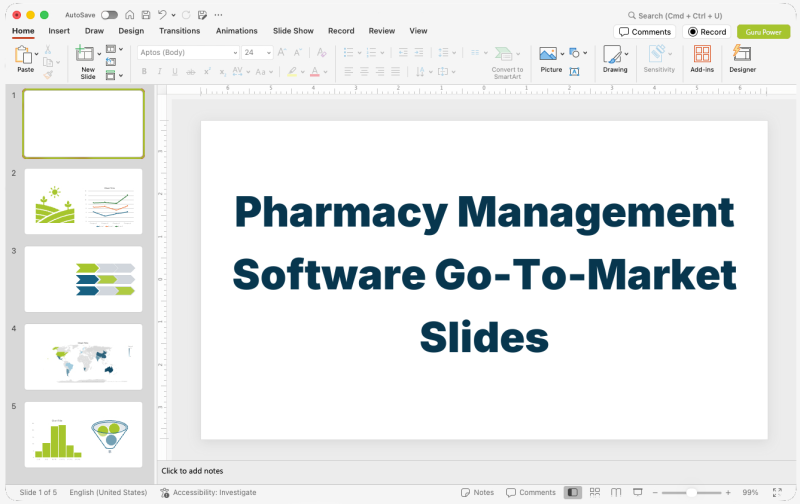This screenshot has height=504, width=800.
Task: Toggle Strikethrough formatting
Action: (x=191, y=72)
